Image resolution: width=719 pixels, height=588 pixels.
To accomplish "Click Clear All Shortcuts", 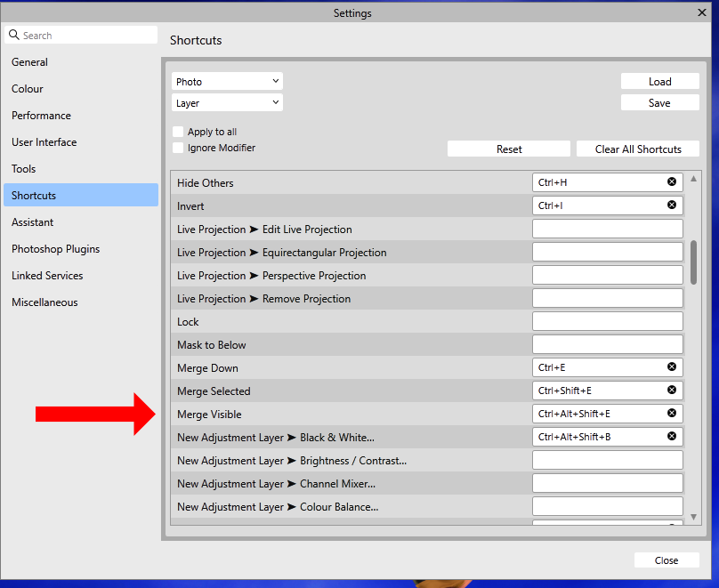I will pos(637,149).
